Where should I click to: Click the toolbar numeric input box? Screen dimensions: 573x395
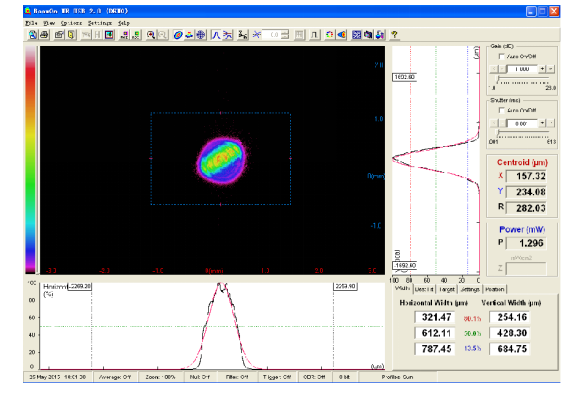pos(272,35)
